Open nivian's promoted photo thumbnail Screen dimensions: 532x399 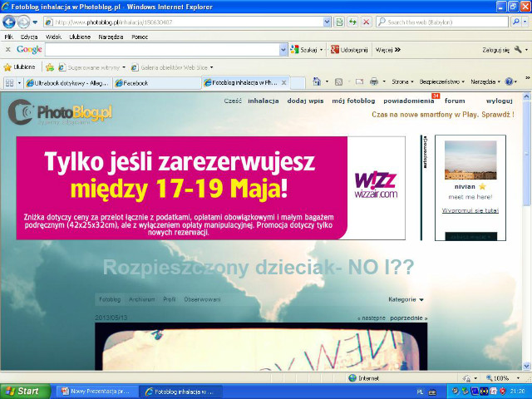pyautogui.click(x=470, y=160)
